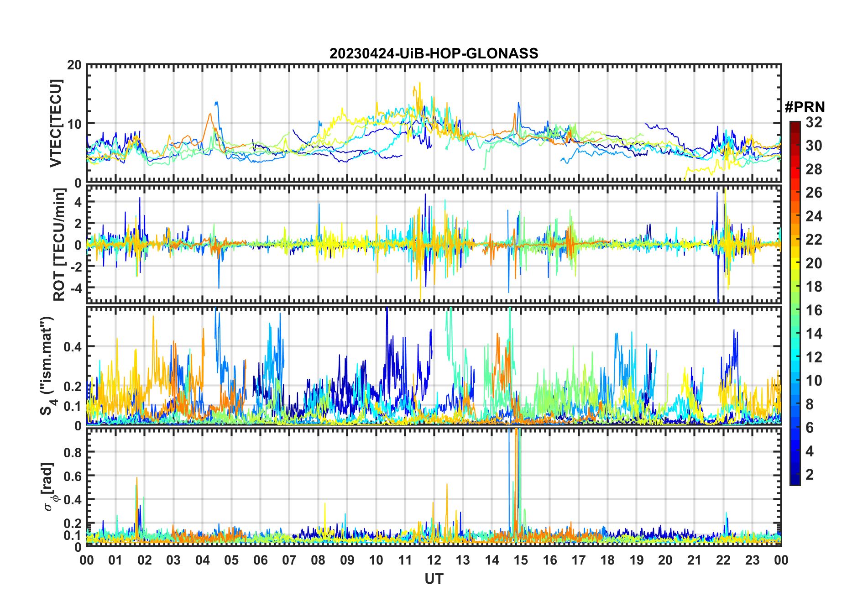Click the 10 hour tick on UT axis
Image resolution: width=868 pixels, height=607 pixels.
(x=376, y=560)
